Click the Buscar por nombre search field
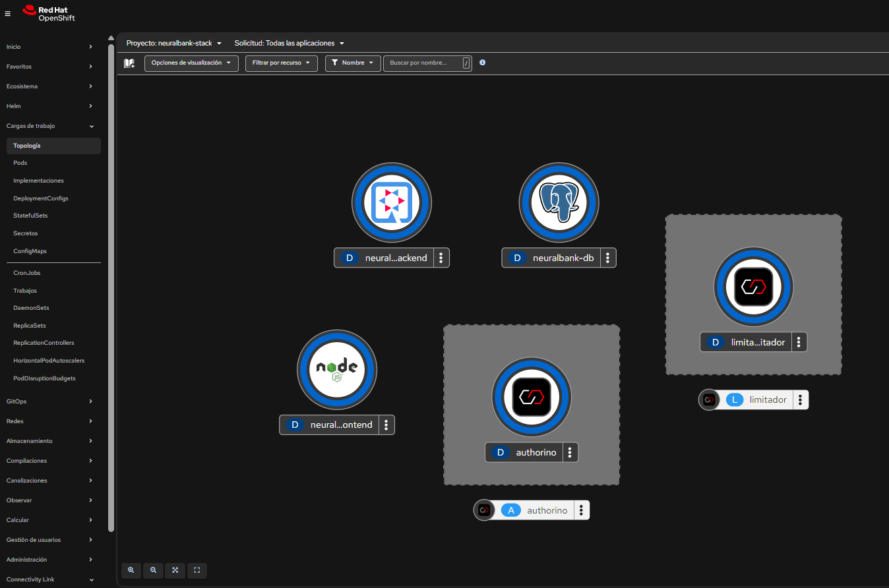 (x=422, y=63)
